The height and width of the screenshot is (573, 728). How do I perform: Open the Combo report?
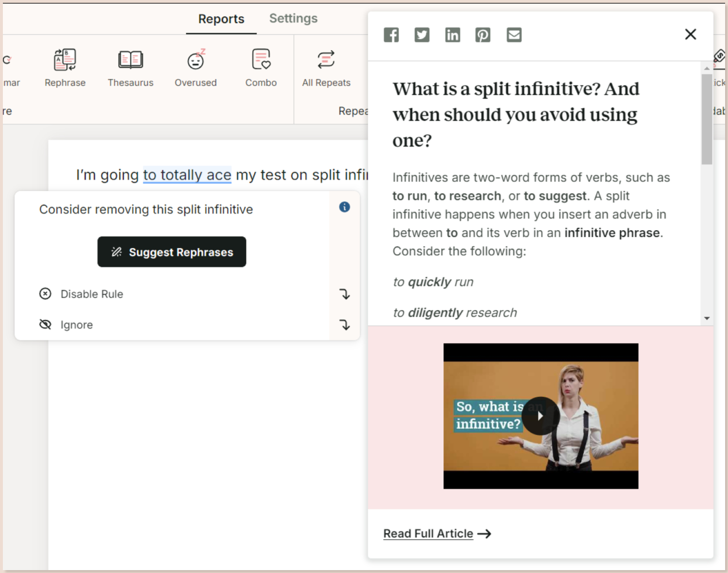pos(260,67)
